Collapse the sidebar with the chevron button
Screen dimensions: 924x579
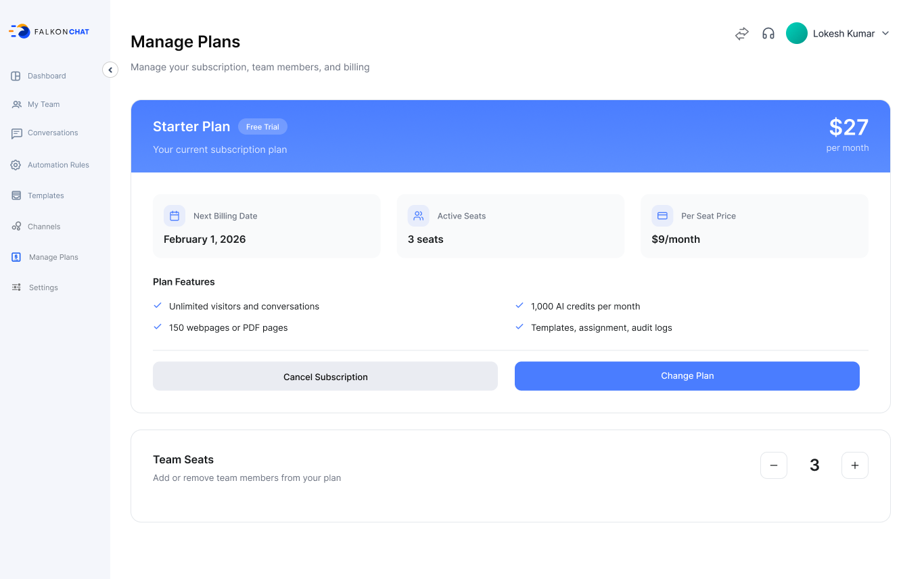(x=110, y=70)
